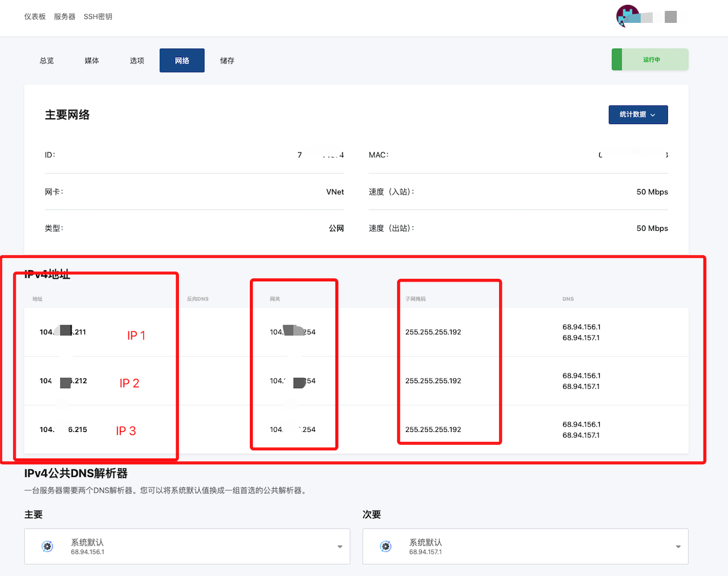Click the 子网掩码 column header

[415, 299]
